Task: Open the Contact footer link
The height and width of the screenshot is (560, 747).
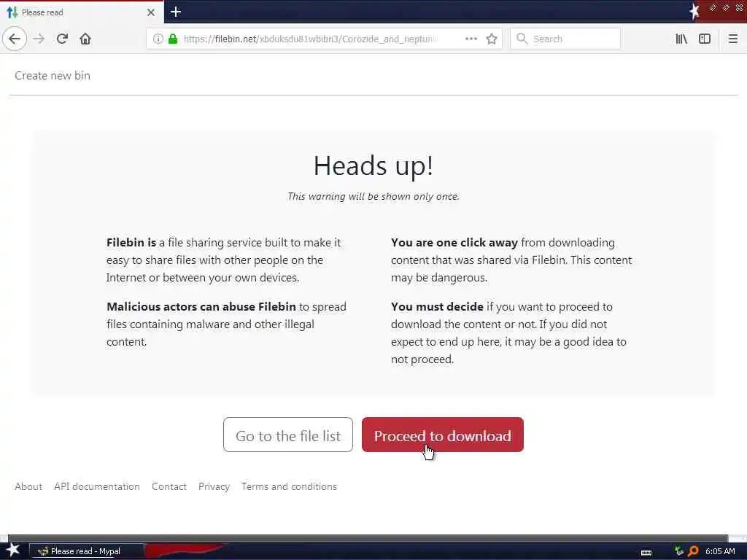Action: click(169, 486)
